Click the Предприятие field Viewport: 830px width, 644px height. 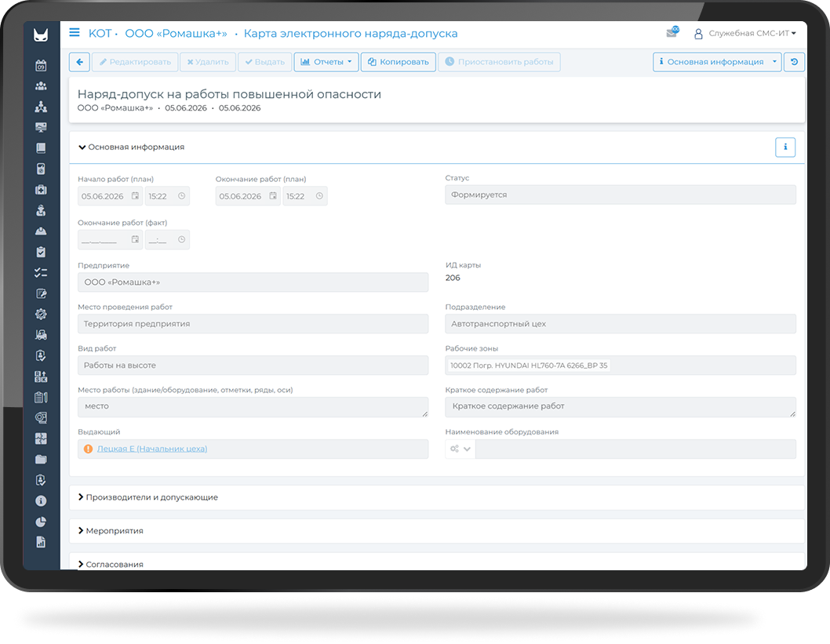point(253,282)
